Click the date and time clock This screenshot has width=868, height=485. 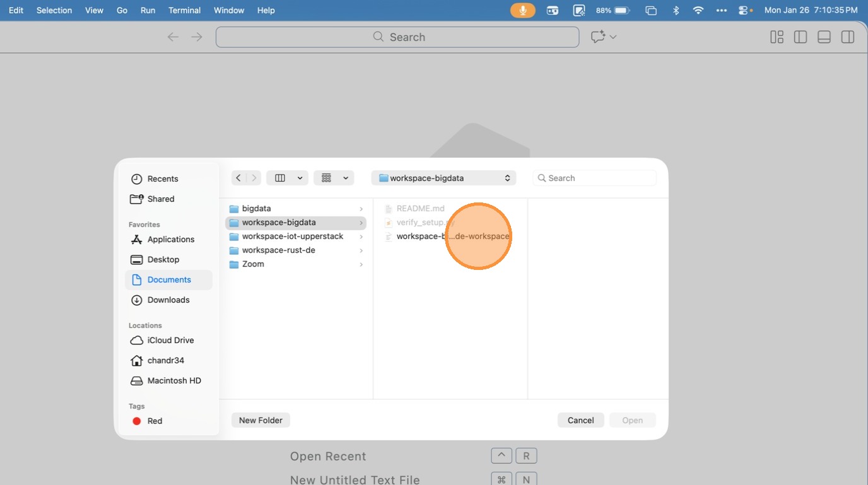tap(811, 10)
